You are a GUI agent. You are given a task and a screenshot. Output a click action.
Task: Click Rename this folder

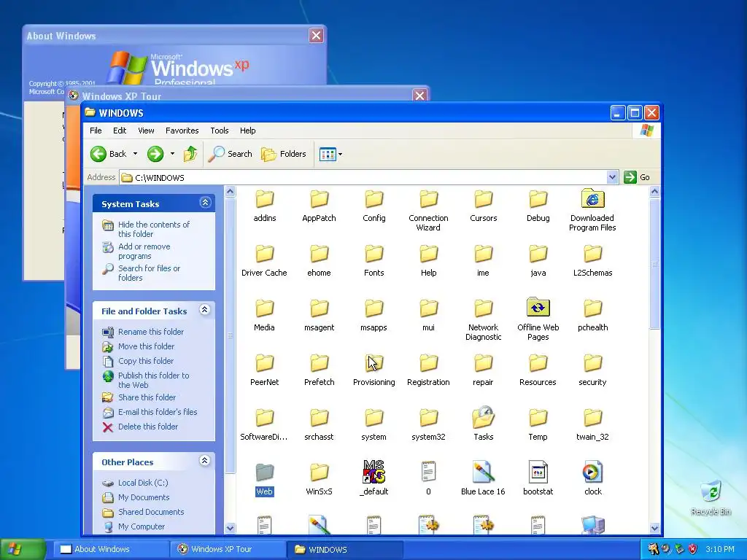[x=150, y=332]
